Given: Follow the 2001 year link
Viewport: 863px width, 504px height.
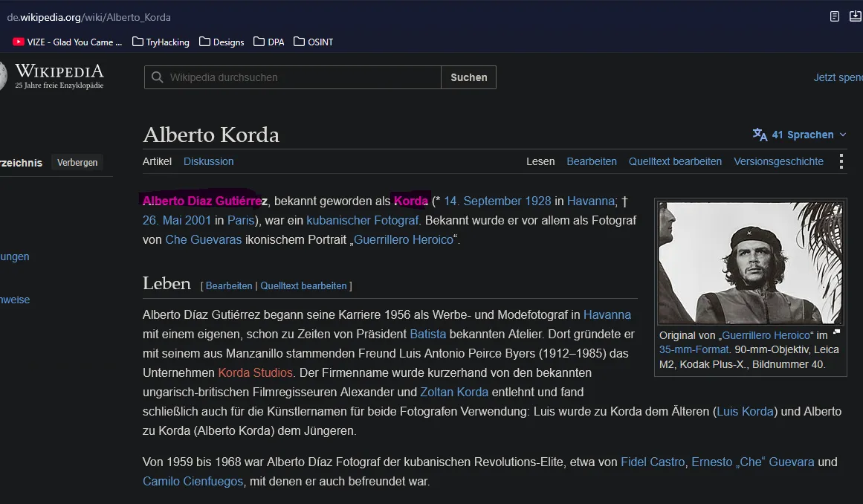Looking at the screenshot, I should coord(198,220).
